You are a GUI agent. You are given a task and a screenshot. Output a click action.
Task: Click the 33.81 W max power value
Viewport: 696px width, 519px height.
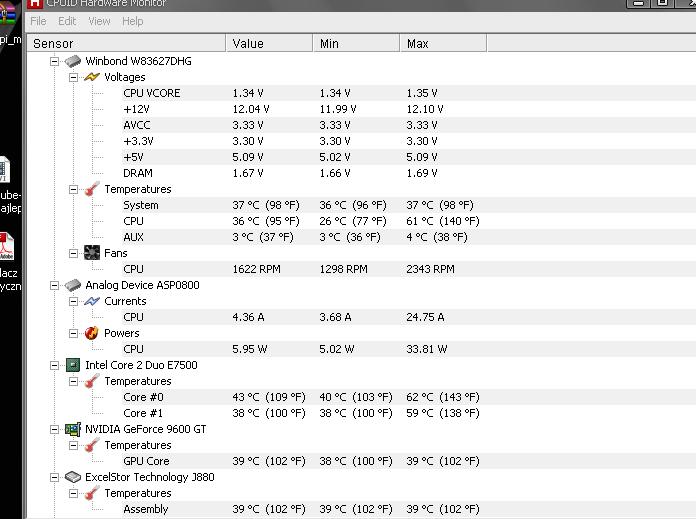tap(427, 349)
